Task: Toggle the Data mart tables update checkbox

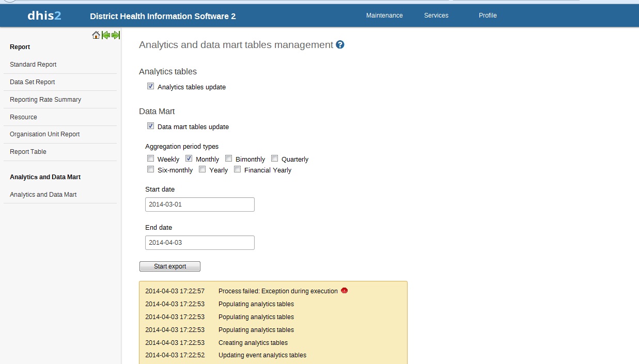Action: pos(151,126)
